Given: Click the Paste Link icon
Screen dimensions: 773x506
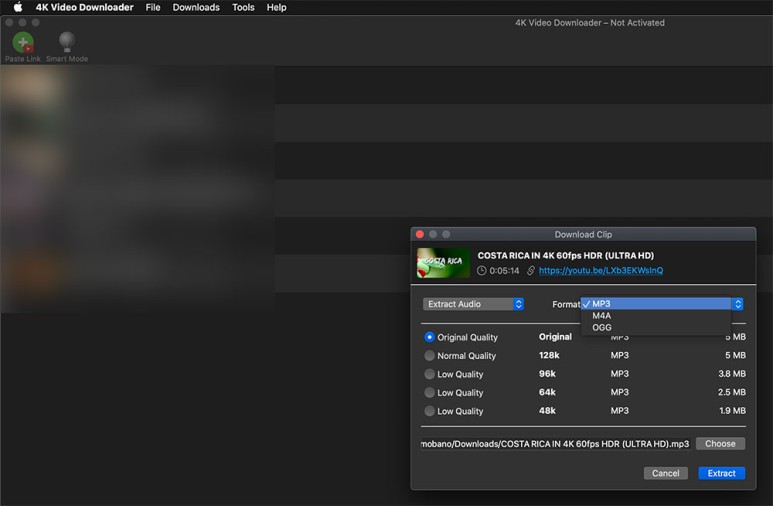Looking at the screenshot, I should tap(23, 42).
